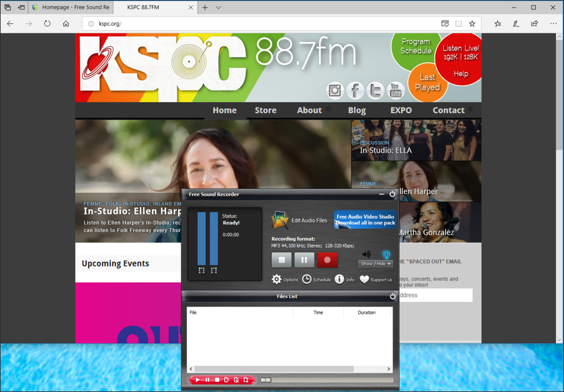Open the Edge Settings and more menu

tap(553, 24)
